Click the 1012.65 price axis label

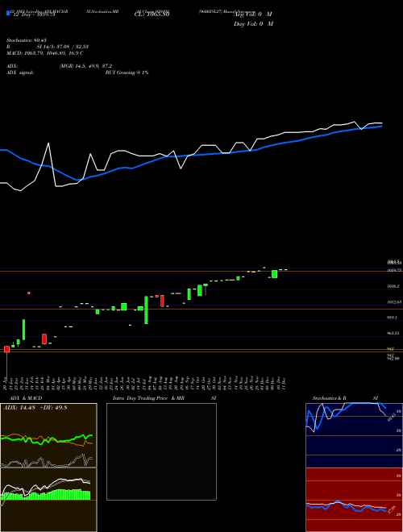click(394, 302)
